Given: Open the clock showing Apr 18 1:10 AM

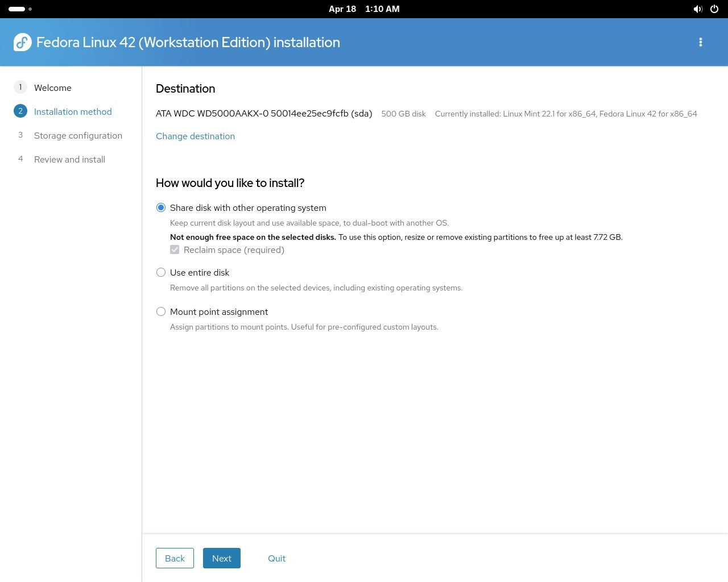Looking at the screenshot, I should click(x=364, y=9).
